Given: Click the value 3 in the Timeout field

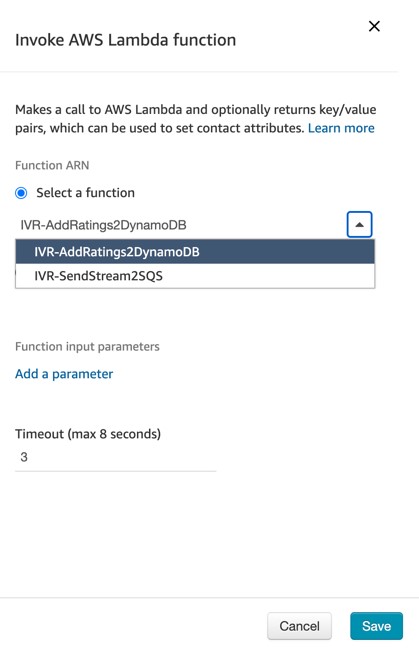Looking at the screenshot, I should 24,457.
